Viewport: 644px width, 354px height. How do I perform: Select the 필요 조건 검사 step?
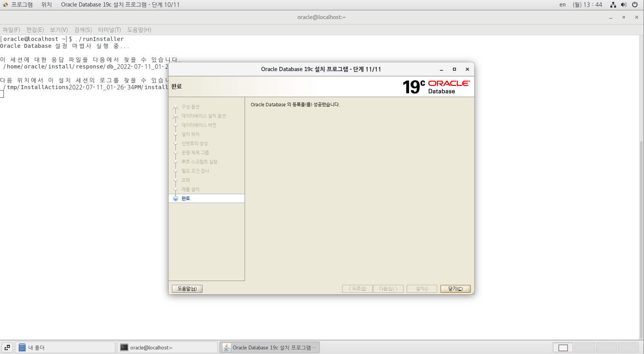[195, 171]
